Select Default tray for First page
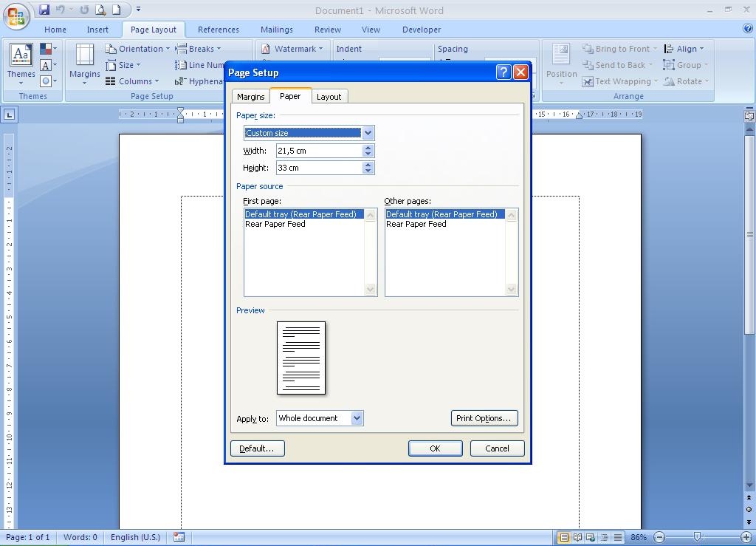The height and width of the screenshot is (546, 756). tap(300, 214)
